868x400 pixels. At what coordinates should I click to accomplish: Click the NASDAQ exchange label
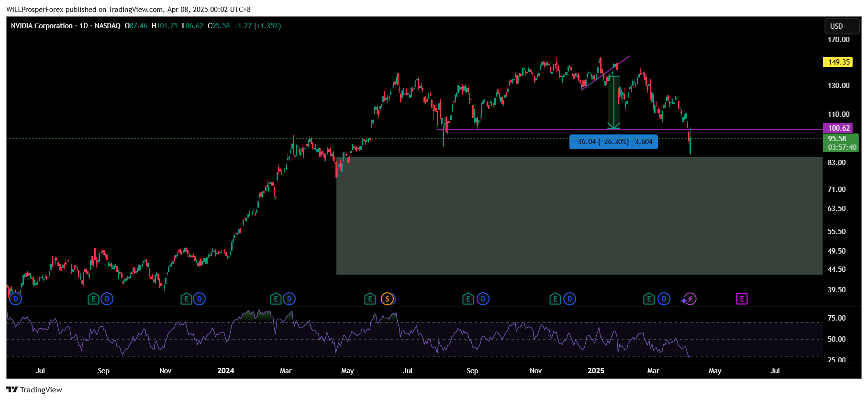coord(108,26)
